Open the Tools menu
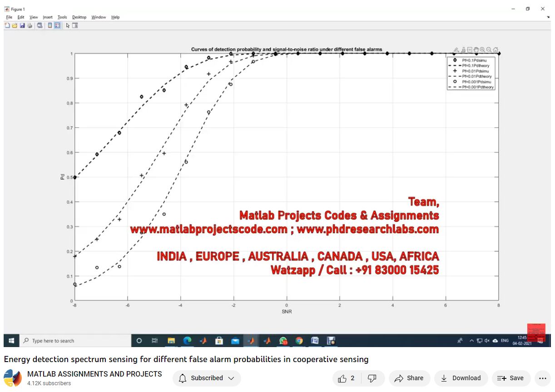Image resolution: width=555 pixels, height=392 pixels. click(62, 17)
